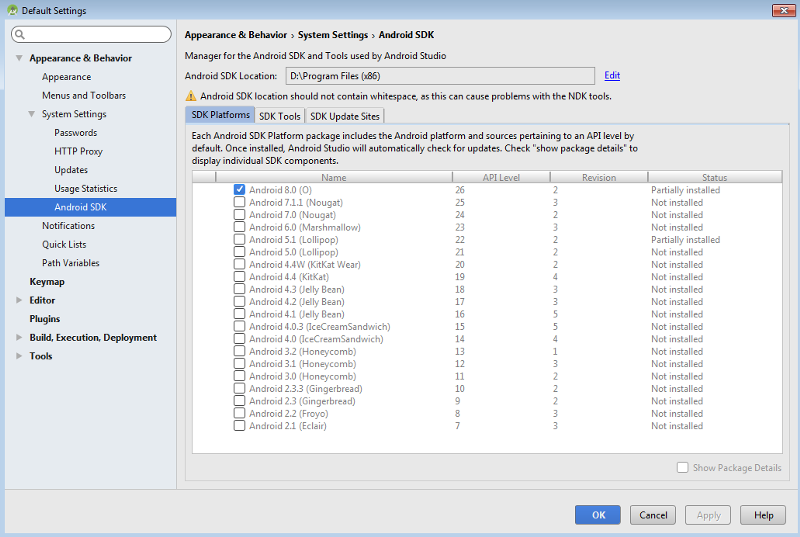Click the Android Studio title bar icon
The image size is (800, 537).
(x=12, y=10)
